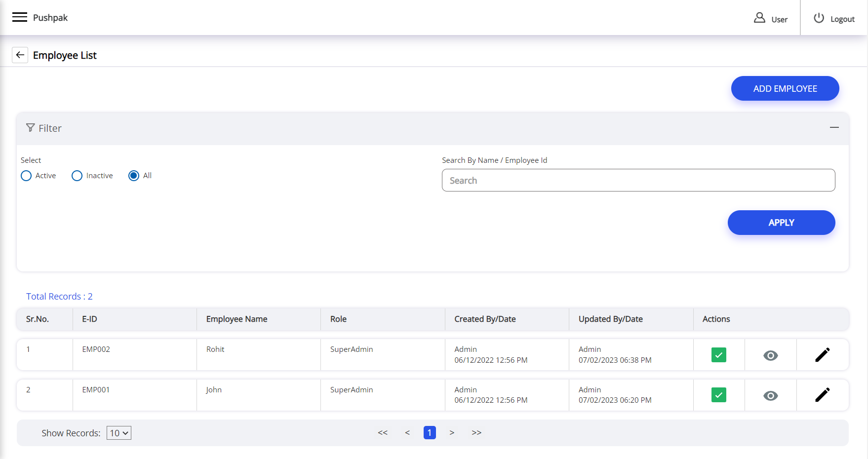This screenshot has width=868, height=459.
Task: Select the Inactive radio button
Action: point(77,176)
